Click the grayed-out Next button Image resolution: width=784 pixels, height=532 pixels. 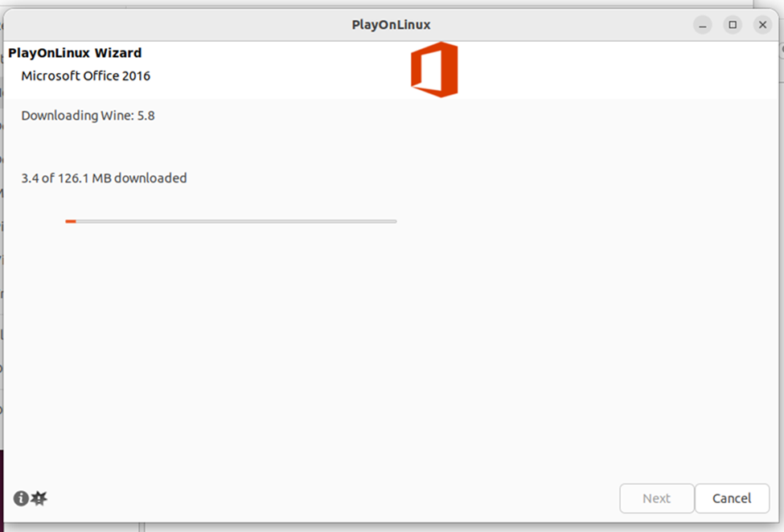coord(656,498)
